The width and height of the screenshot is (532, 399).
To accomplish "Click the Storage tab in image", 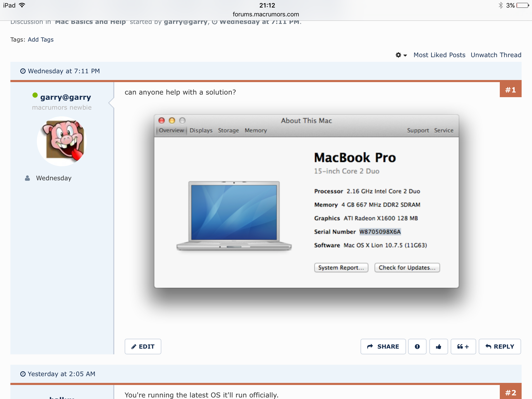I will point(228,130).
